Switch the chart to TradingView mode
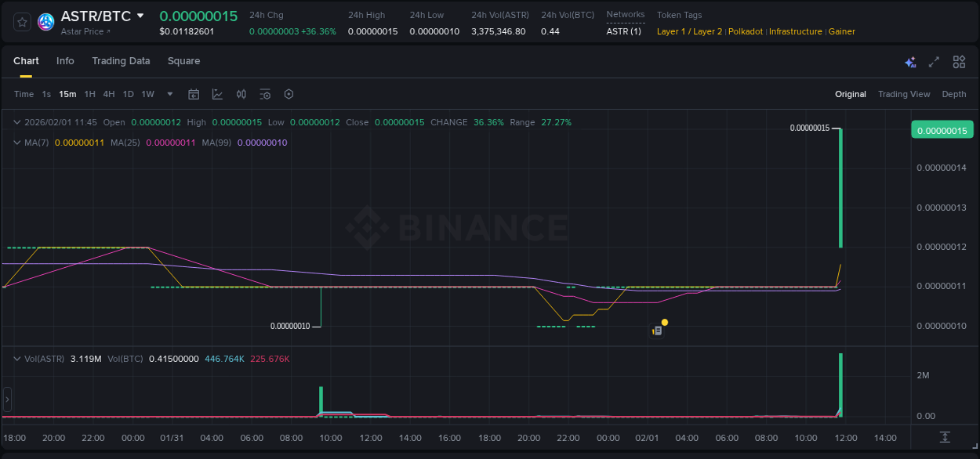Image resolution: width=980 pixels, height=459 pixels. click(904, 94)
